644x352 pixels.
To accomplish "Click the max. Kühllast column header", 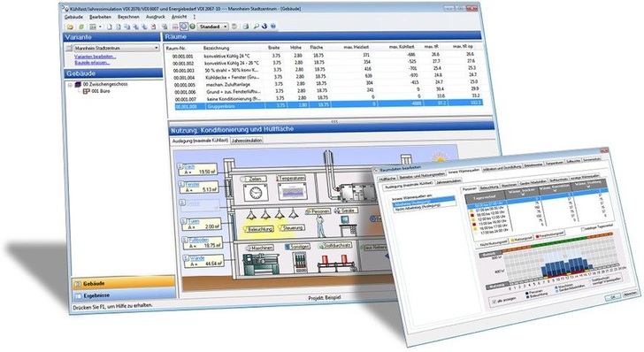I will [402, 47].
